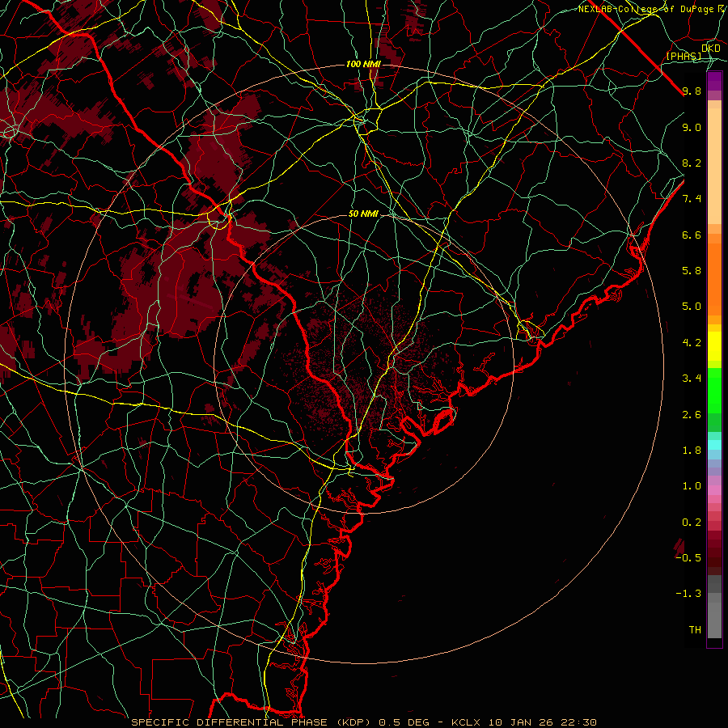Click the 5.8 scale value
The height and width of the screenshot is (728, 728).
(x=692, y=271)
